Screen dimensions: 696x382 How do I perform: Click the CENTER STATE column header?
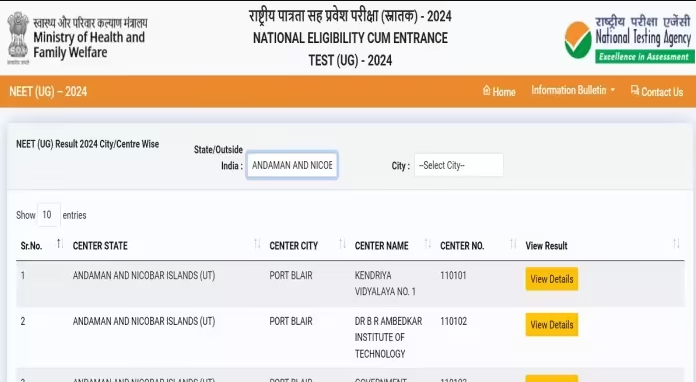coord(100,246)
